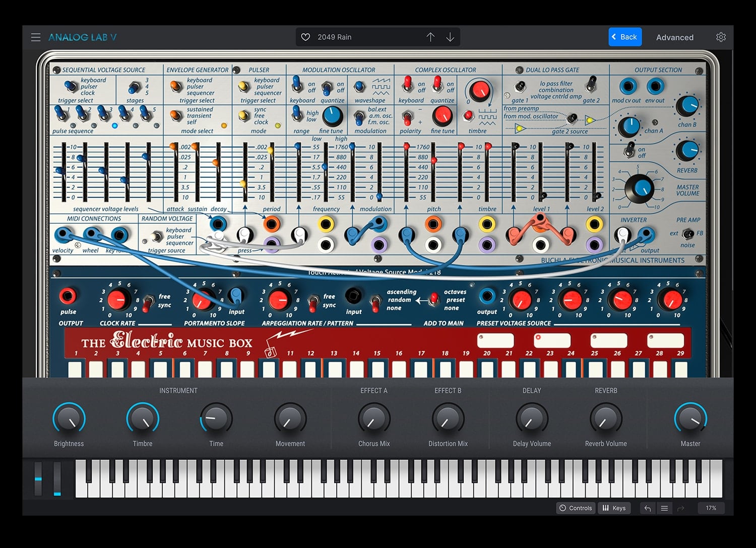Viewport: 756px width, 548px height.
Task: Click the mod cv out jack
Action: click(627, 86)
